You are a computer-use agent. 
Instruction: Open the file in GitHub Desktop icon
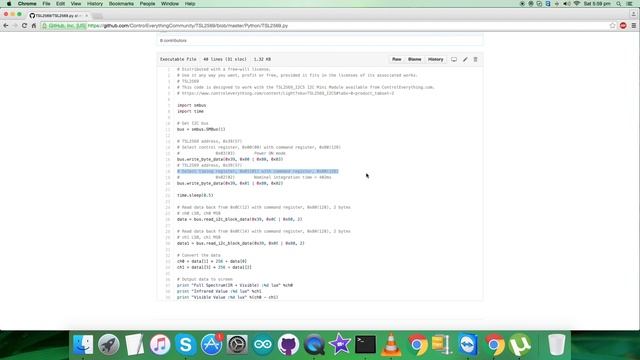tap(454, 60)
